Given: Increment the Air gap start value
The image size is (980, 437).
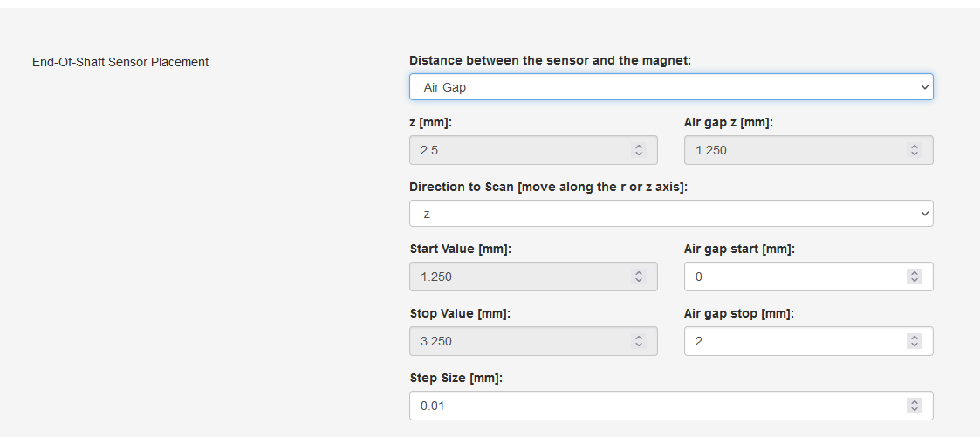Looking at the screenshot, I should pos(915,273).
